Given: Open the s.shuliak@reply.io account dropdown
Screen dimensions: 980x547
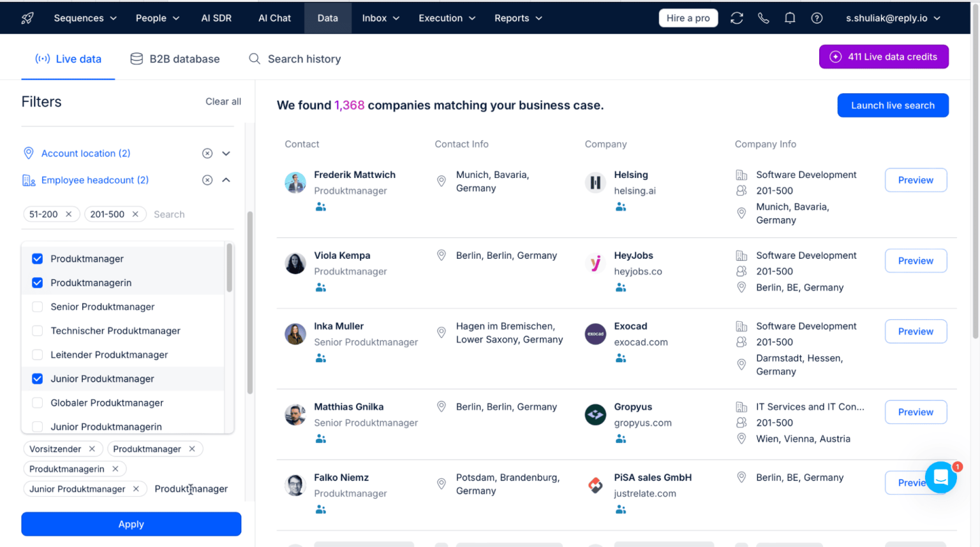Looking at the screenshot, I should click(893, 18).
